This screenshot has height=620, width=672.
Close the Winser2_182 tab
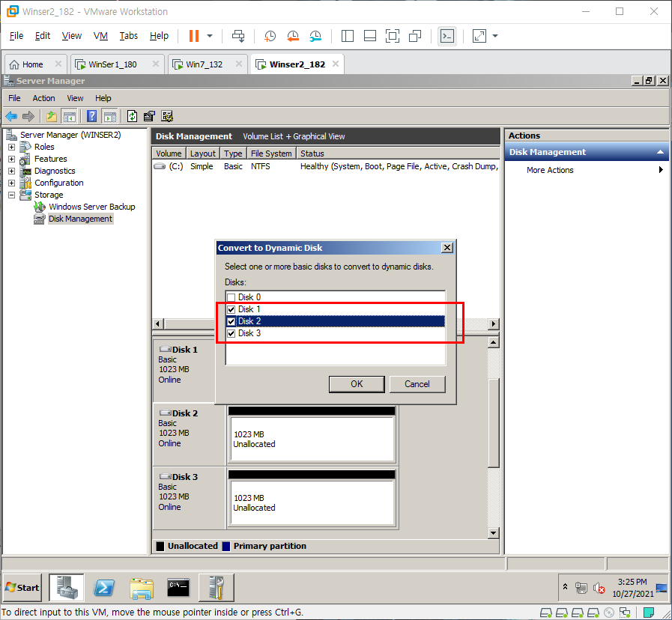(x=336, y=64)
